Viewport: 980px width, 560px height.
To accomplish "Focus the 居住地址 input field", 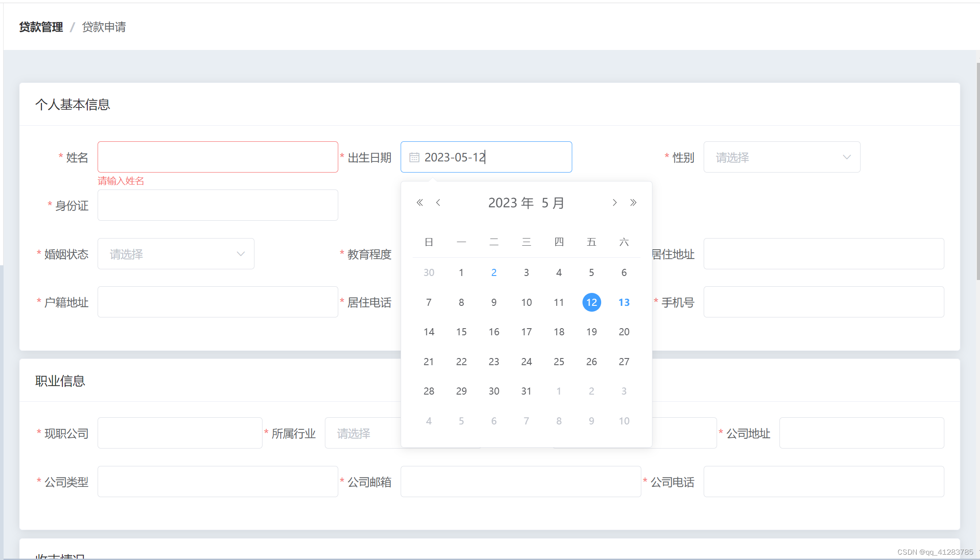I will 824,254.
